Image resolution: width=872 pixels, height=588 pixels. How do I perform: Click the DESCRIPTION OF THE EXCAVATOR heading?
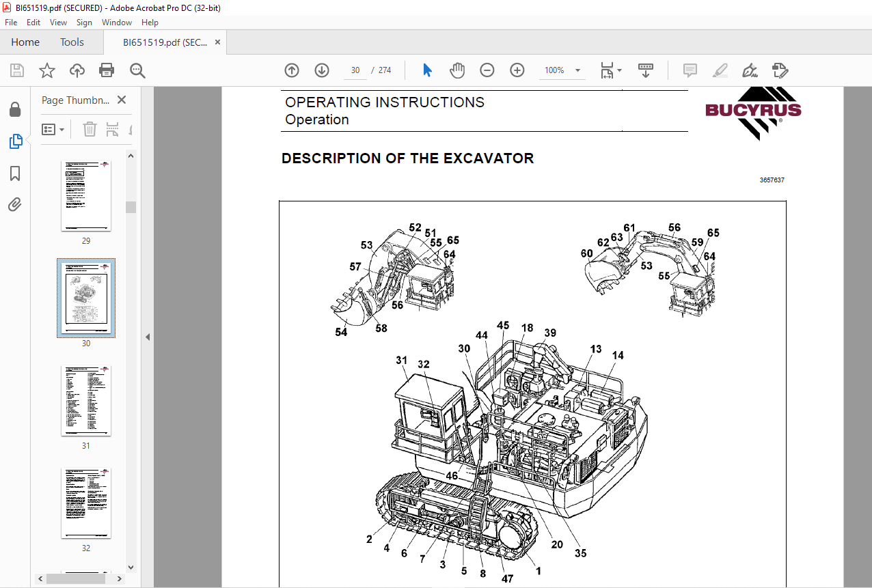pyautogui.click(x=407, y=158)
